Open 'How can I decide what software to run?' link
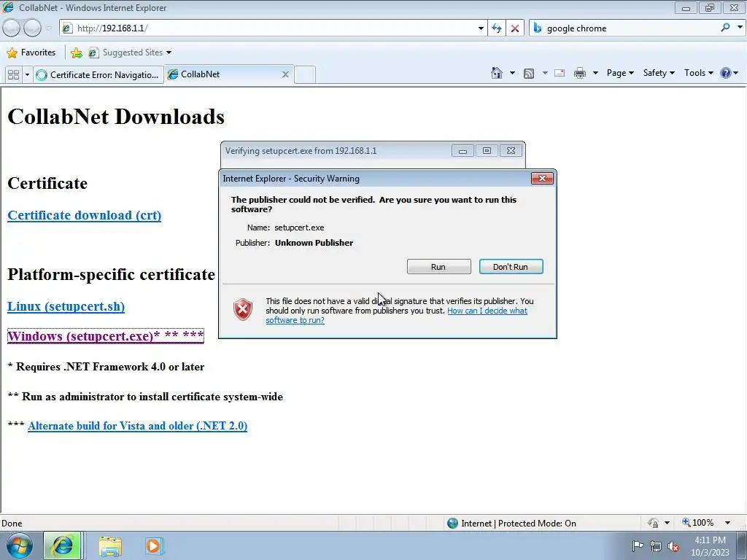747x560 pixels. (396, 315)
